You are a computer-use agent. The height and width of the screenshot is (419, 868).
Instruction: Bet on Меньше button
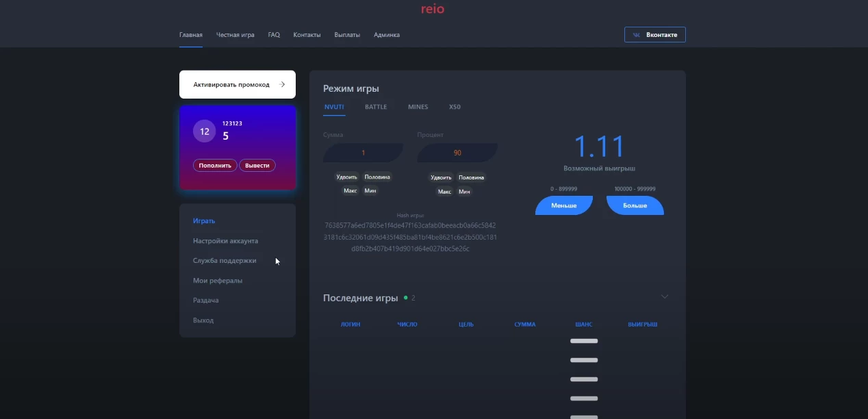564,205
